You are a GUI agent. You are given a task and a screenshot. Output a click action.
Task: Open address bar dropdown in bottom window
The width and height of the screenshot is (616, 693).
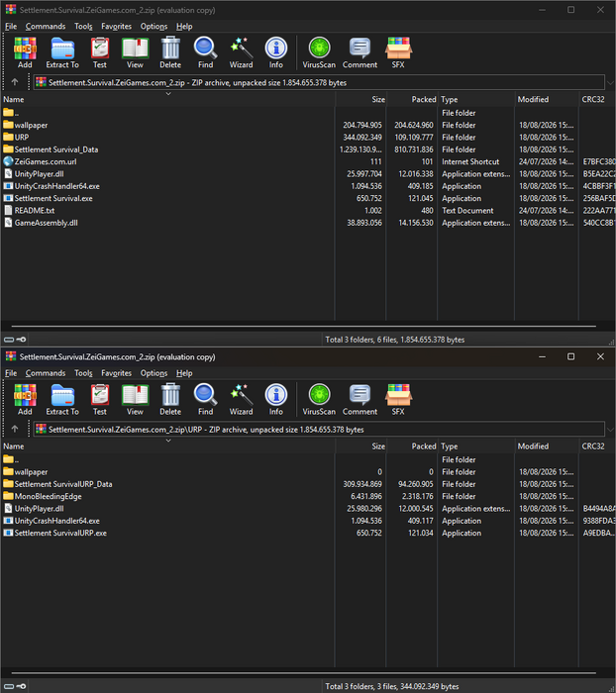(x=610, y=430)
